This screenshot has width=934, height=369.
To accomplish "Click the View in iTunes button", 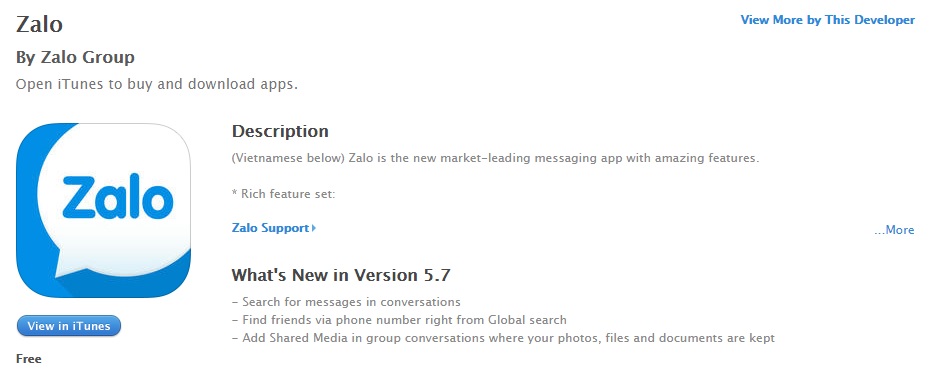I will point(69,326).
